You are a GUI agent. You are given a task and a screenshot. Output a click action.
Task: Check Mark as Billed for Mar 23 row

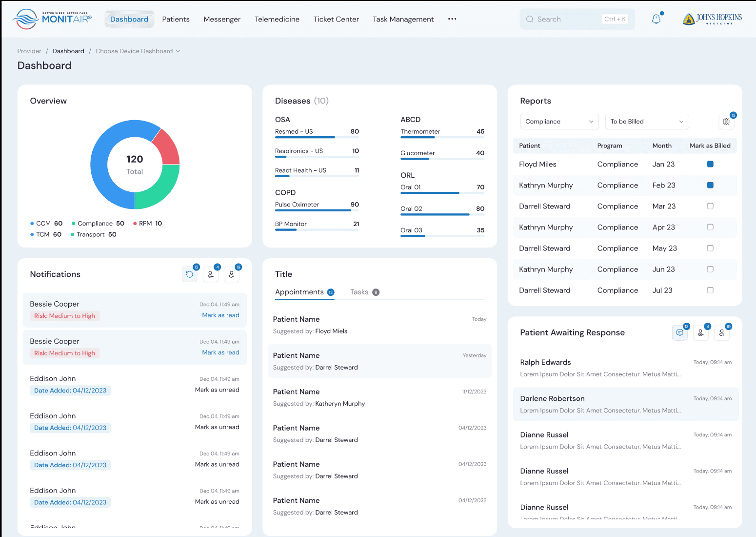710,206
